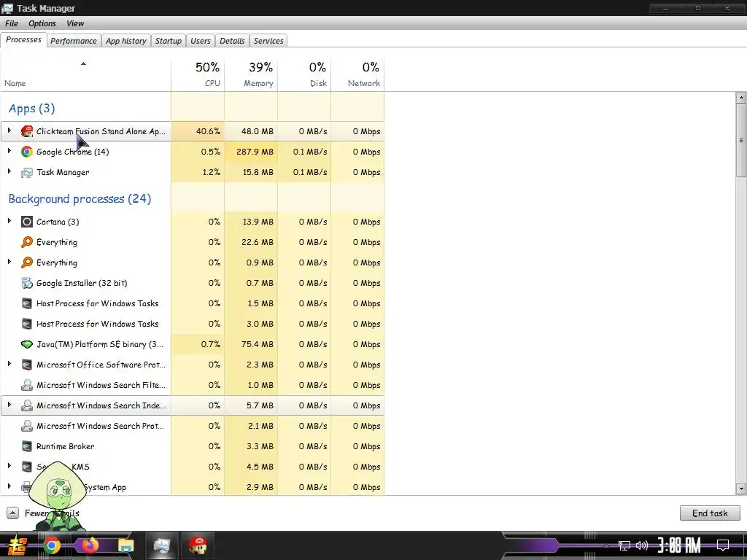This screenshot has height=560, width=747.
Task: Sort by the Memory column header
Action: pos(251,75)
